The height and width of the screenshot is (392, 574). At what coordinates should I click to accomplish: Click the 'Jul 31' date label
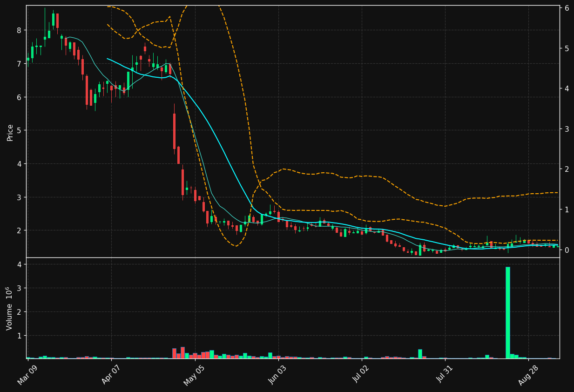[x=445, y=375]
